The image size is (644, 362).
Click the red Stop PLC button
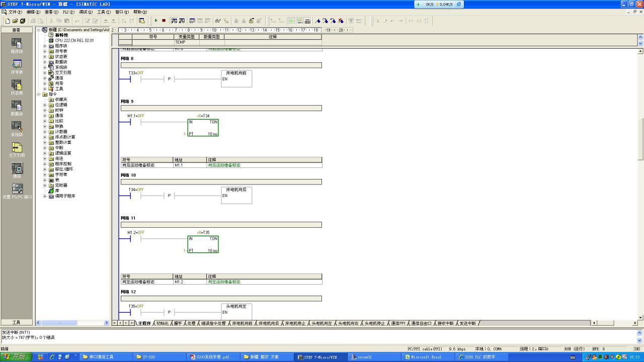[164, 21]
